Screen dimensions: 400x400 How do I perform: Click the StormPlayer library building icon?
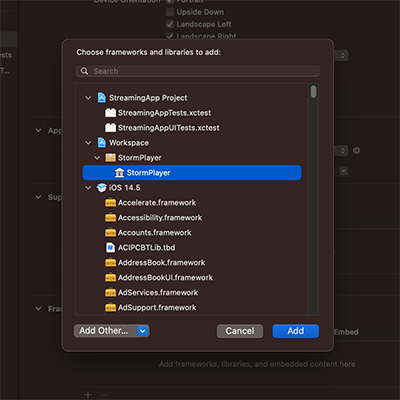(x=119, y=173)
